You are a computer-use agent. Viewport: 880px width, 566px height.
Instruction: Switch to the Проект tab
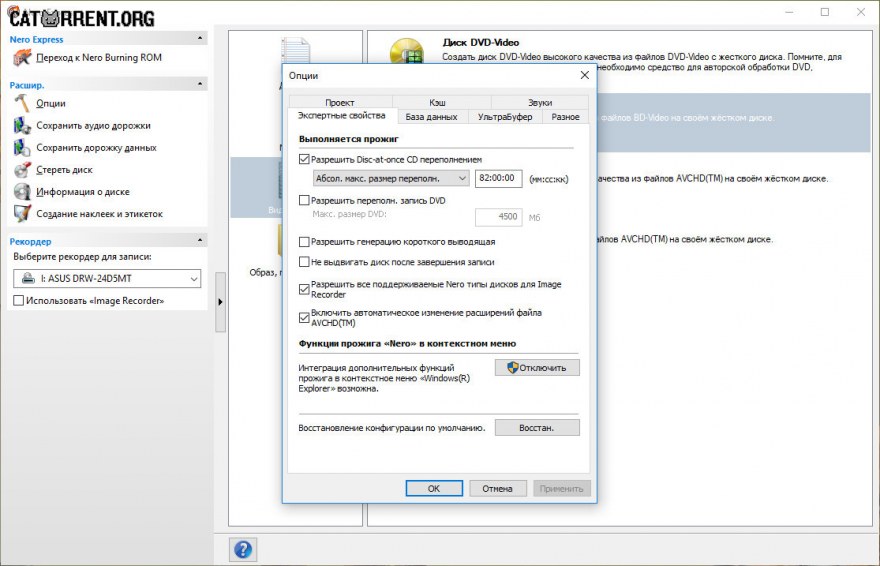point(340,102)
